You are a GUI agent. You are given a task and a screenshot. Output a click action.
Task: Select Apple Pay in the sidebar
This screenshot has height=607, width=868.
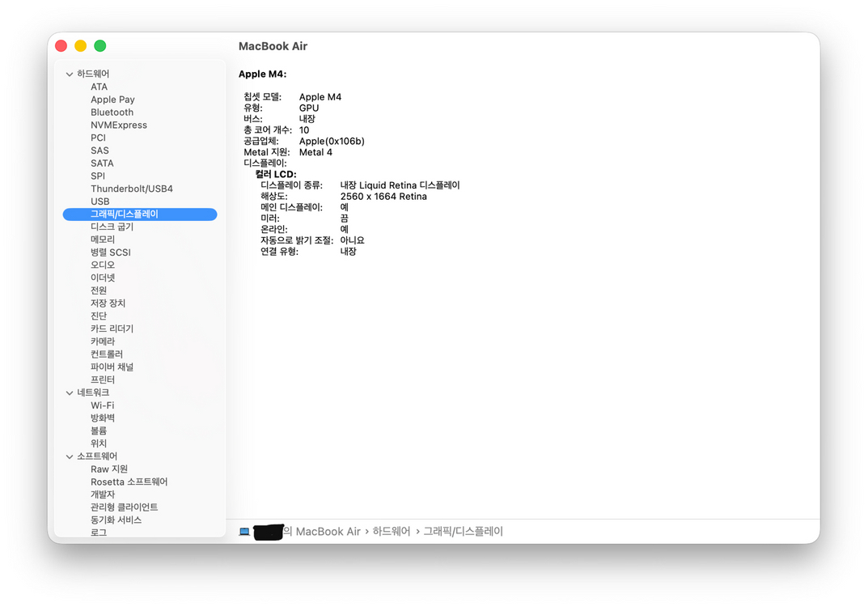pos(112,100)
